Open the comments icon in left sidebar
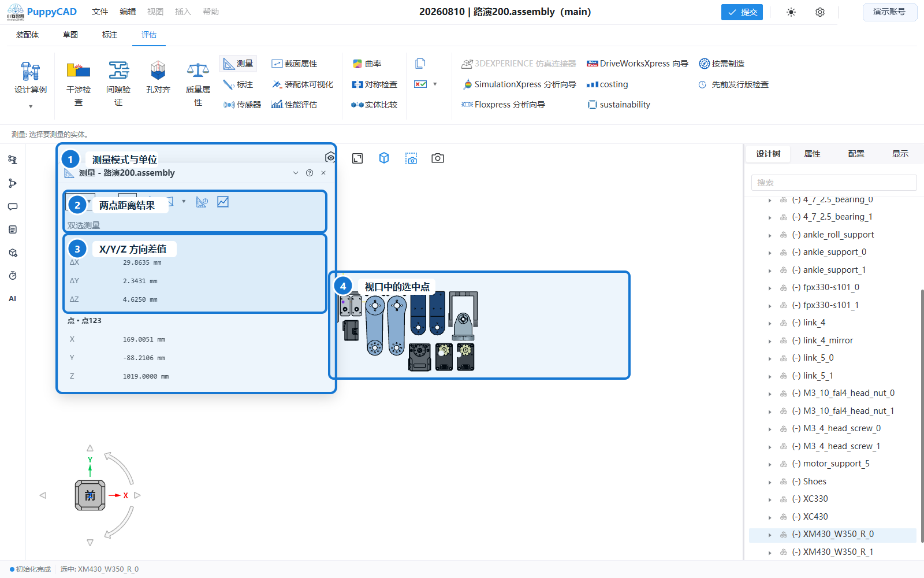This screenshot has height=578, width=924. (x=13, y=206)
